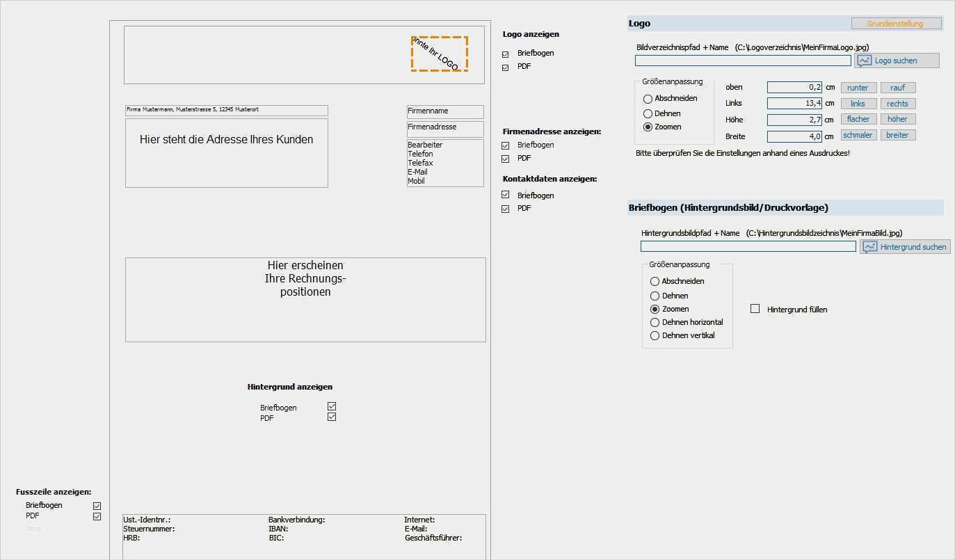
Task: Toggle Briefbogen checkbox under Fusszeile anzeigen
Action: click(x=97, y=506)
